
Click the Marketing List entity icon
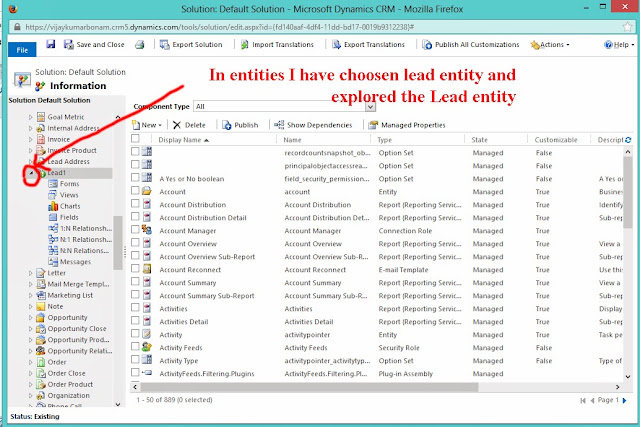(x=41, y=295)
